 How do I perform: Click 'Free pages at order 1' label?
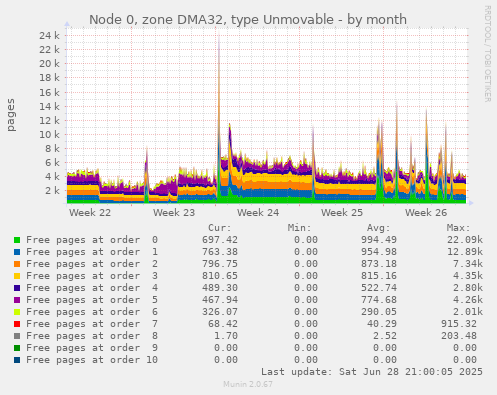92,252
